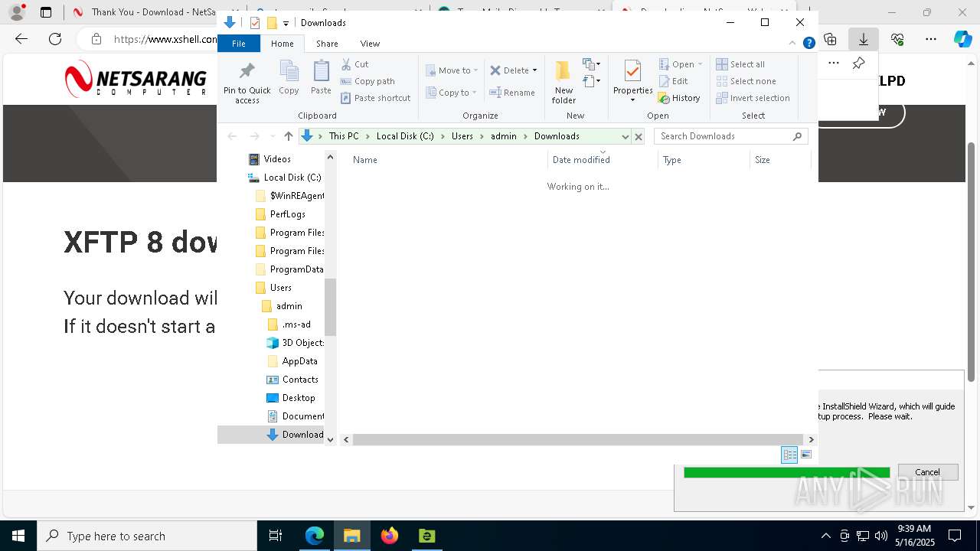980x551 pixels.
Task: Click Local Disk (C:) breadcrumb
Action: pos(405,136)
